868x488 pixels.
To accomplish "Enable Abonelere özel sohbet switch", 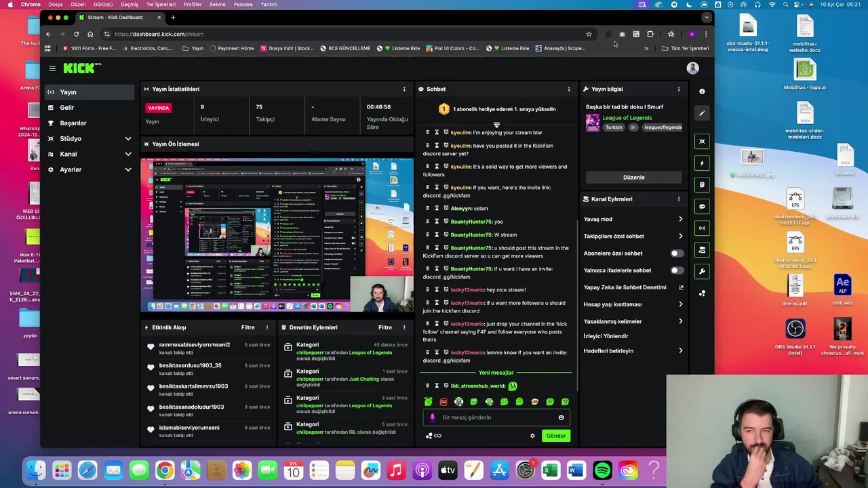I will tap(676, 253).
